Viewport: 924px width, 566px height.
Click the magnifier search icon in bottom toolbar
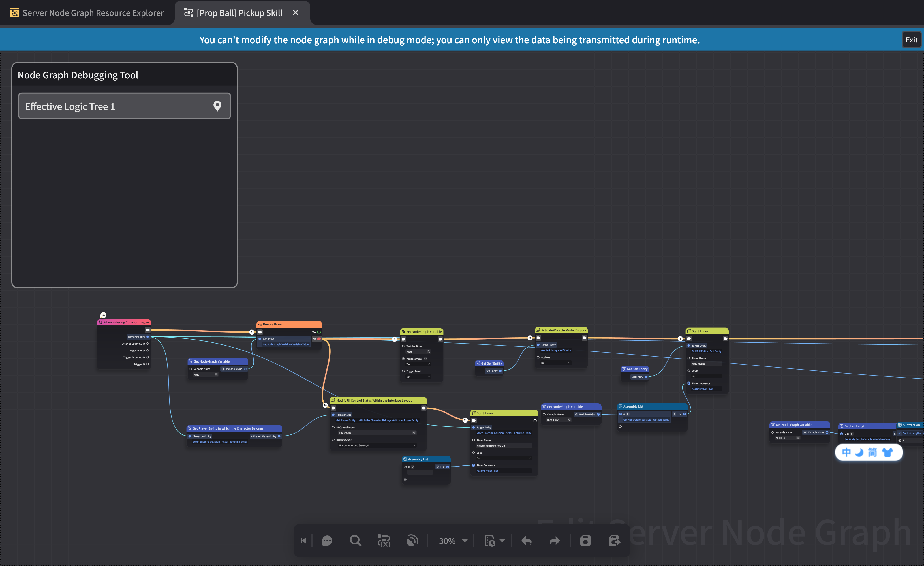[355, 541]
